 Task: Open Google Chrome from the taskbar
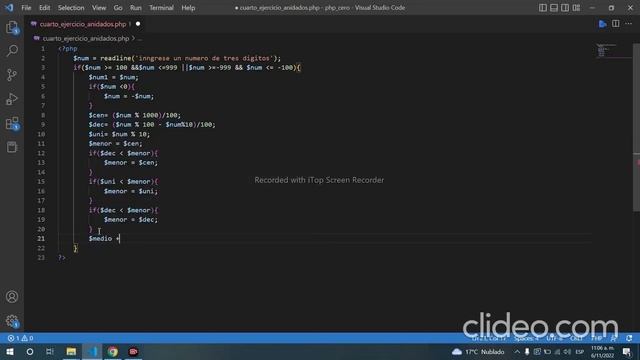tap(113, 351)
